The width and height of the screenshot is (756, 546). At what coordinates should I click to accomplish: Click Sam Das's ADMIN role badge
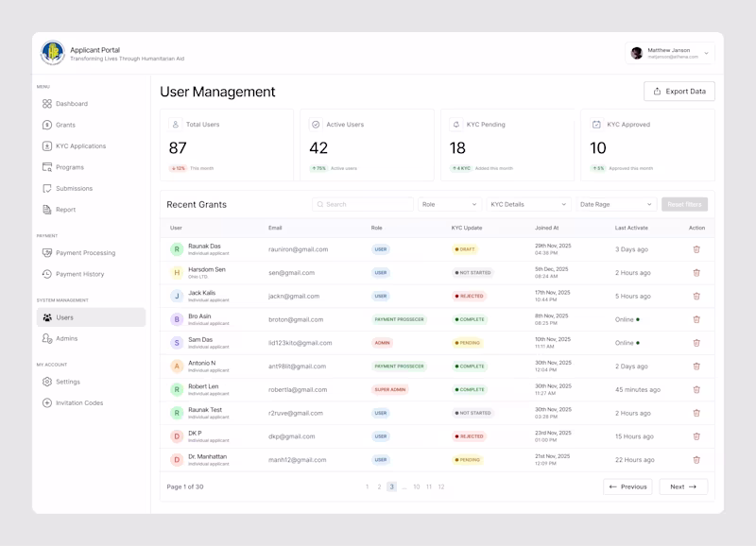tap(383, 343)
